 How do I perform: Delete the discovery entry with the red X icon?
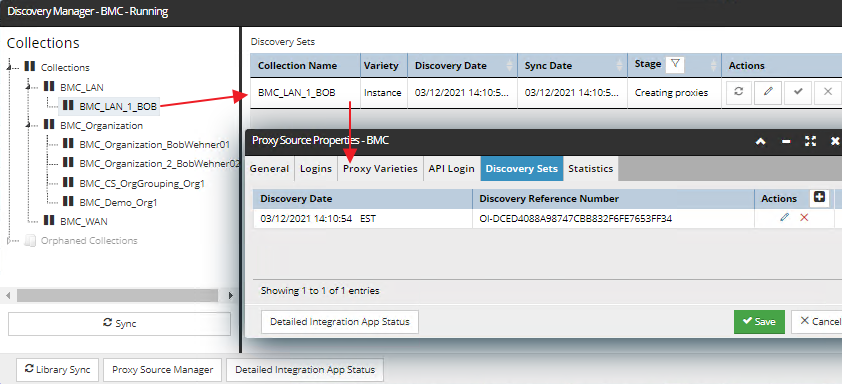click(804, 218)
